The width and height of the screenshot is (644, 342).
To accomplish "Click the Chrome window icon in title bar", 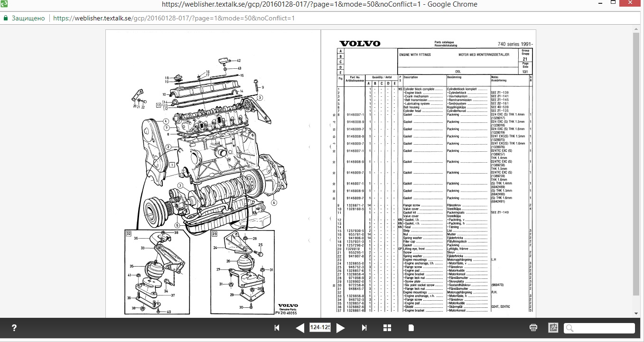I will click(x=5, y=4).
